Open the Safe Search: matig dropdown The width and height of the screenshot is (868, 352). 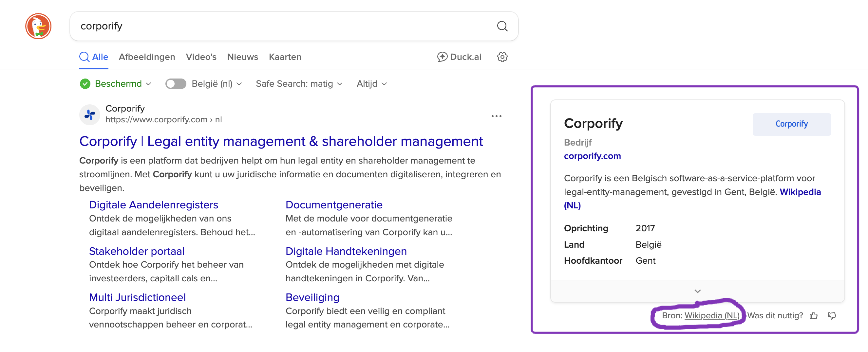pos(299,84)
